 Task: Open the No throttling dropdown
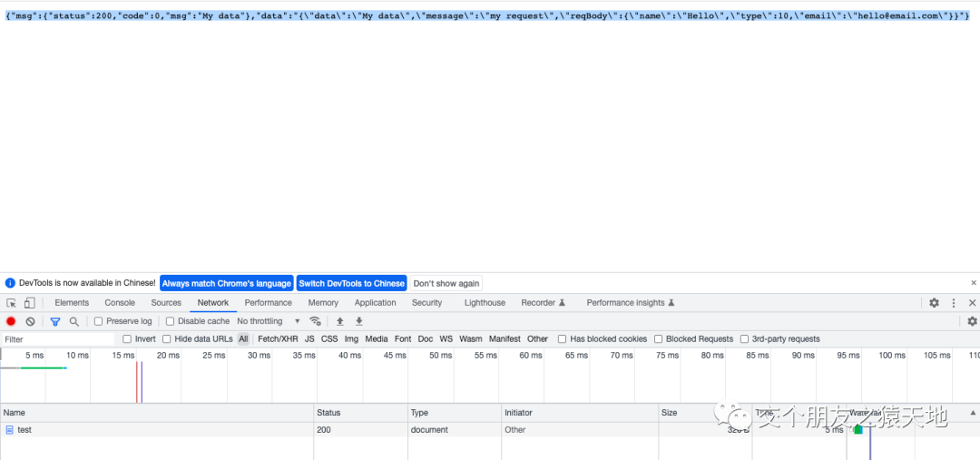269,321
